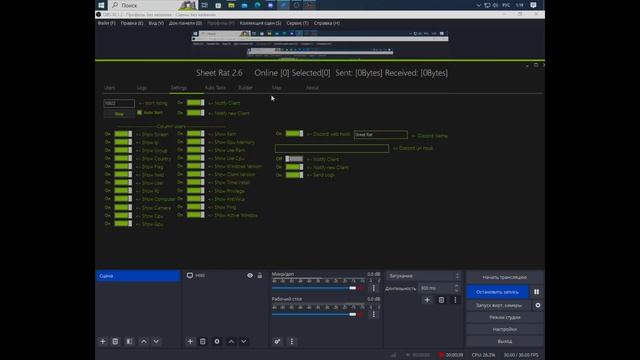Open the scene transition type dropdown
The height and width of the screenshot is (360, 640).
(423, 276)
